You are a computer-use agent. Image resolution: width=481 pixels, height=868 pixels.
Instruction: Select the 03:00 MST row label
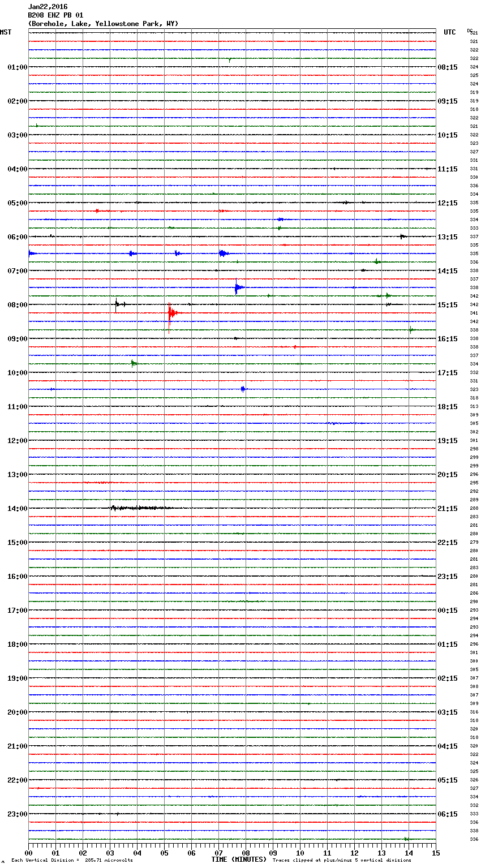[x=18, y=135]
